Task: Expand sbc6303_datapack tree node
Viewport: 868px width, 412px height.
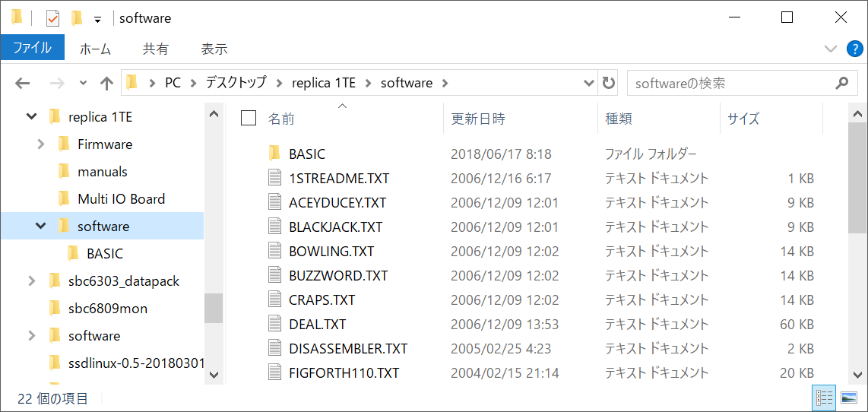Action: tap(32, 281)
